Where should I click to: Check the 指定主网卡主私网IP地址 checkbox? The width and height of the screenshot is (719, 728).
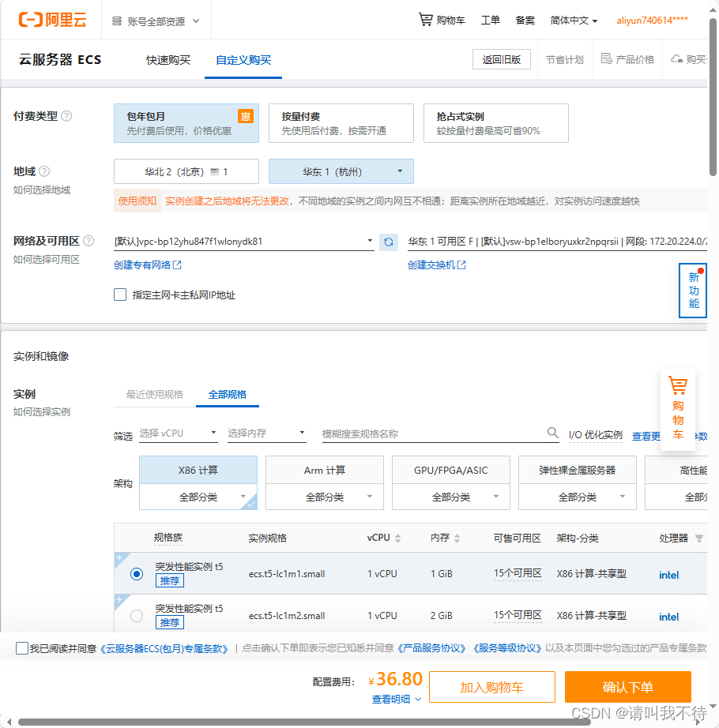click(x=119, y=295)
